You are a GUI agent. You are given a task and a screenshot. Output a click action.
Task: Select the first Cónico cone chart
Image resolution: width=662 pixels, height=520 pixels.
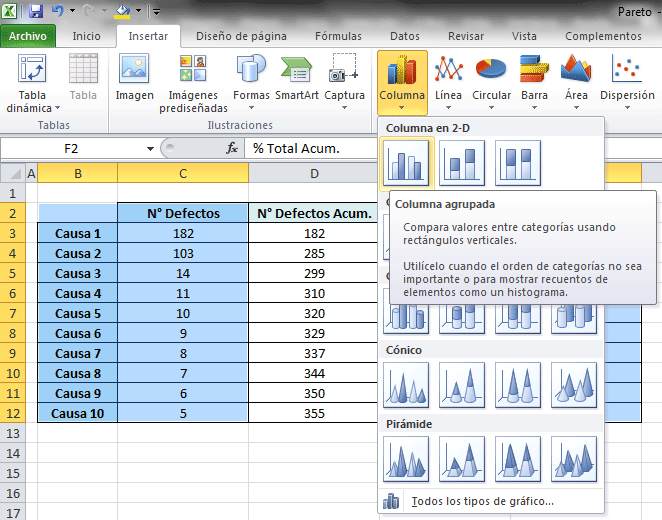406,384
